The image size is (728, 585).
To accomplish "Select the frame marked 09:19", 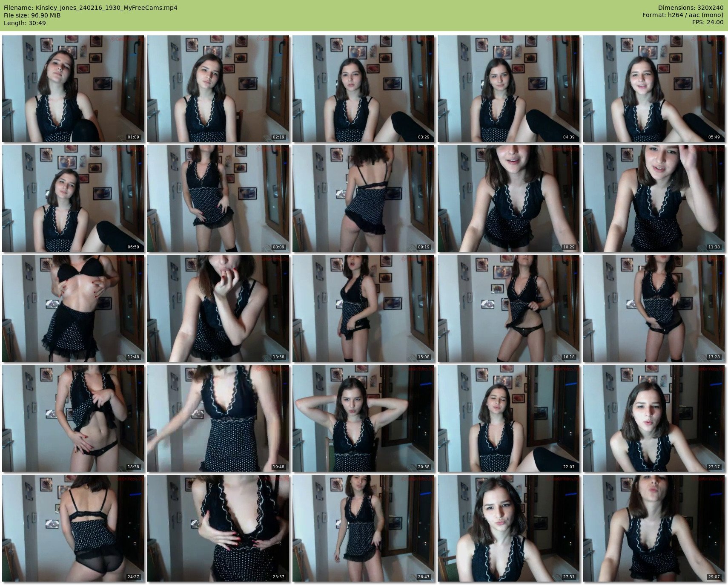I will tap(364, 199).
